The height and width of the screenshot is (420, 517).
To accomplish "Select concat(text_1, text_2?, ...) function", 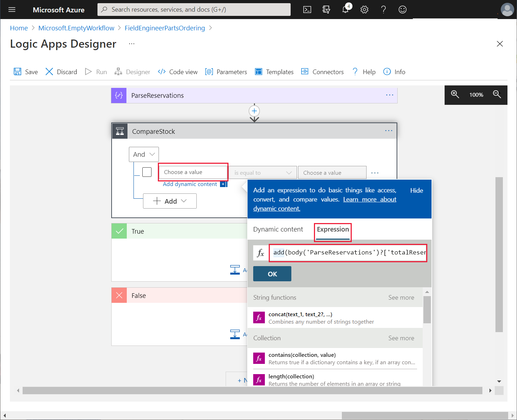I will pyautogui.click(x=335, y=318).
